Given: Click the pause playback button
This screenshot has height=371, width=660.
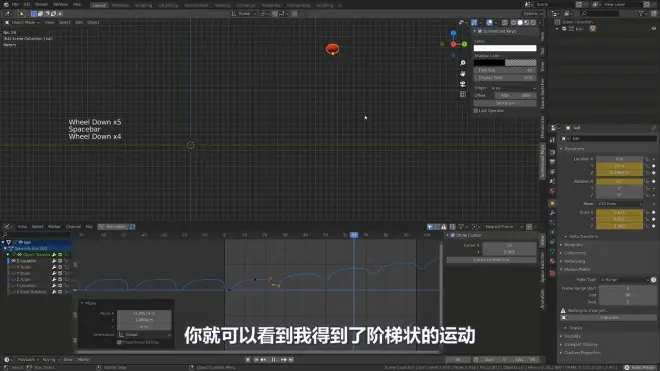Looking at the screenshot, I should [x=274, y=360].
